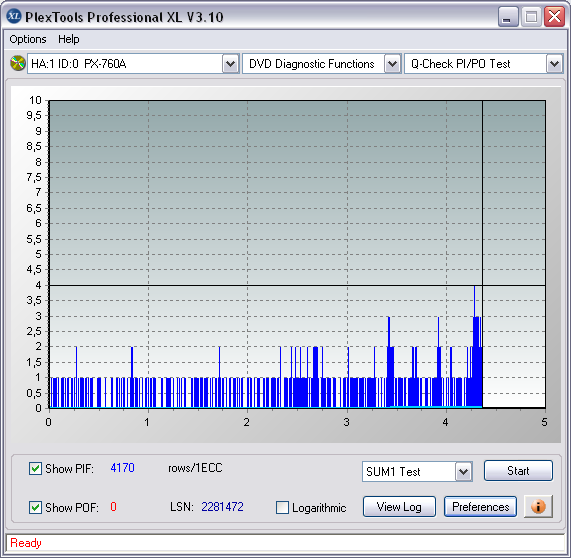Open the SUM1 Test dropdown
Viewport: 571px width, 558px height.
pyautogui.click(x=463, y=472)
